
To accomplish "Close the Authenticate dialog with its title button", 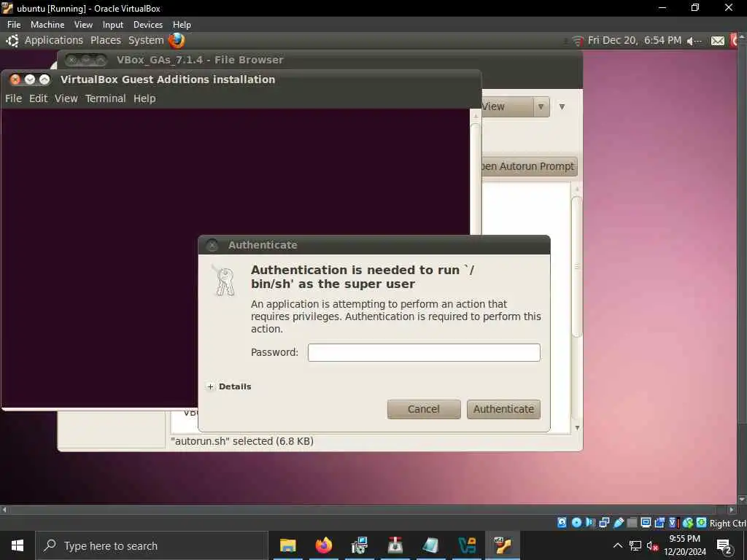I will 212,245.
